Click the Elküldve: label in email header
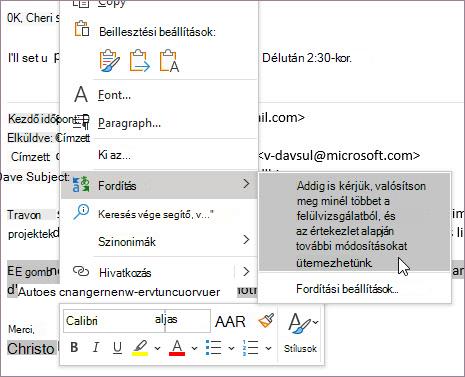The width and height of the screenshot is (465, 377). (30, 138)
